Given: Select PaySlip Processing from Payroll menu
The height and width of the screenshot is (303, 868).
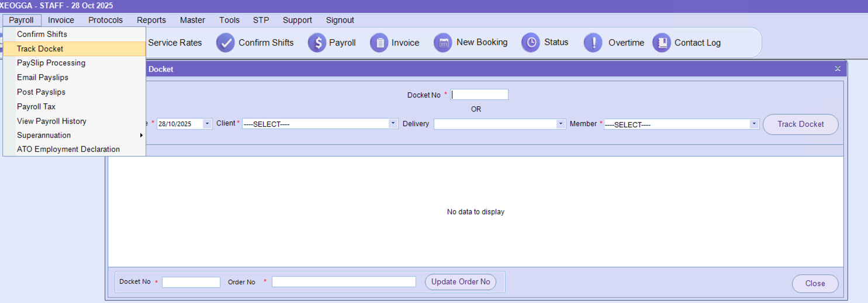Looking at the screenshot, I should tap(51, 63).
